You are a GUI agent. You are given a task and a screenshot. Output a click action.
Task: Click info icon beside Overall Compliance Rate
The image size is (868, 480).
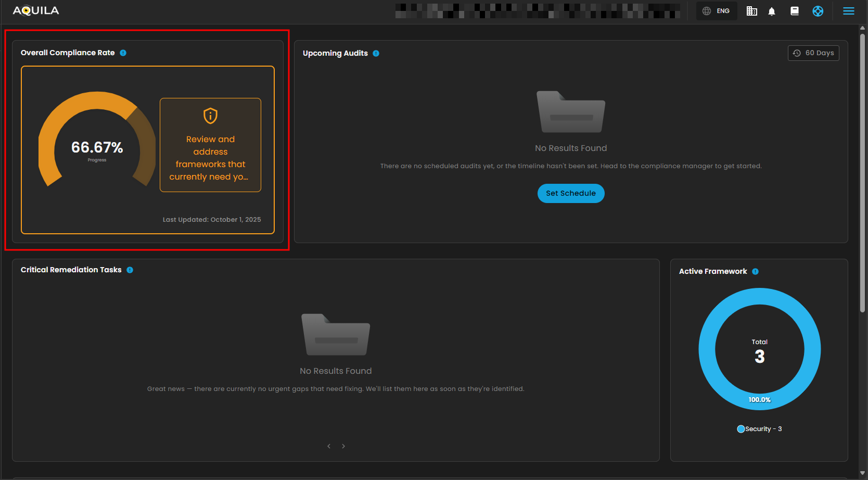123,53
